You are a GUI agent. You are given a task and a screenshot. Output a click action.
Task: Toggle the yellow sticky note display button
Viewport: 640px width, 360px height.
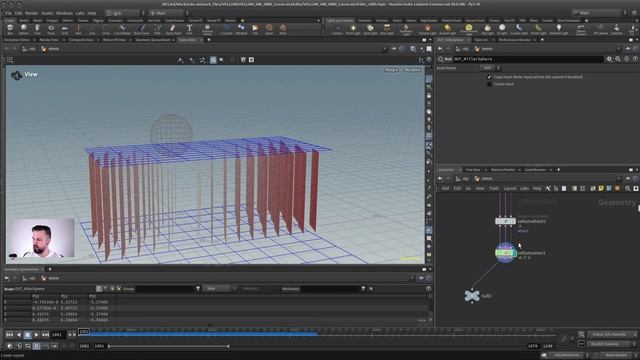pyautogui.click(x=601, y=188)
